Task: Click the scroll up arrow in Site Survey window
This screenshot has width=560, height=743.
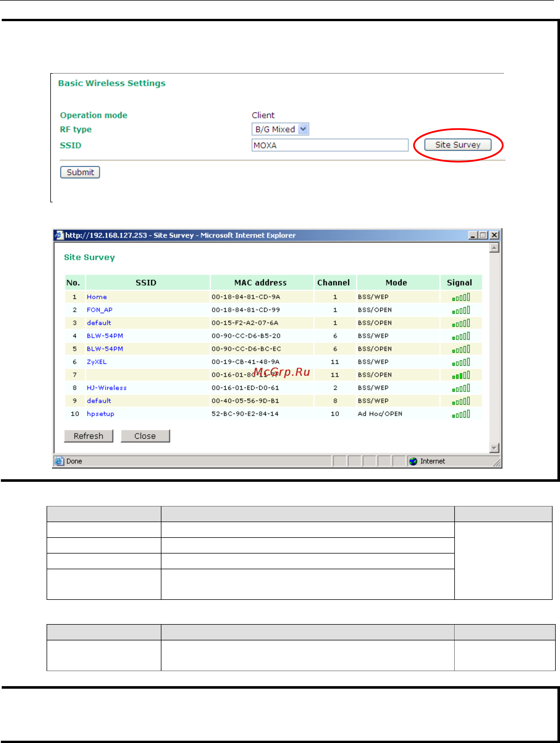Action: (494, 248)
